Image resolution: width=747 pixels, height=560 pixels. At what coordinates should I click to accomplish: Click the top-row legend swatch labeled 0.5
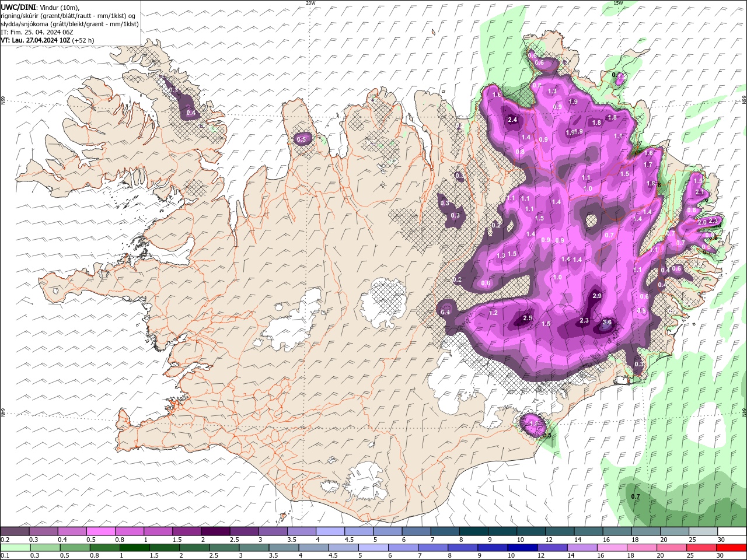(100, 531)
